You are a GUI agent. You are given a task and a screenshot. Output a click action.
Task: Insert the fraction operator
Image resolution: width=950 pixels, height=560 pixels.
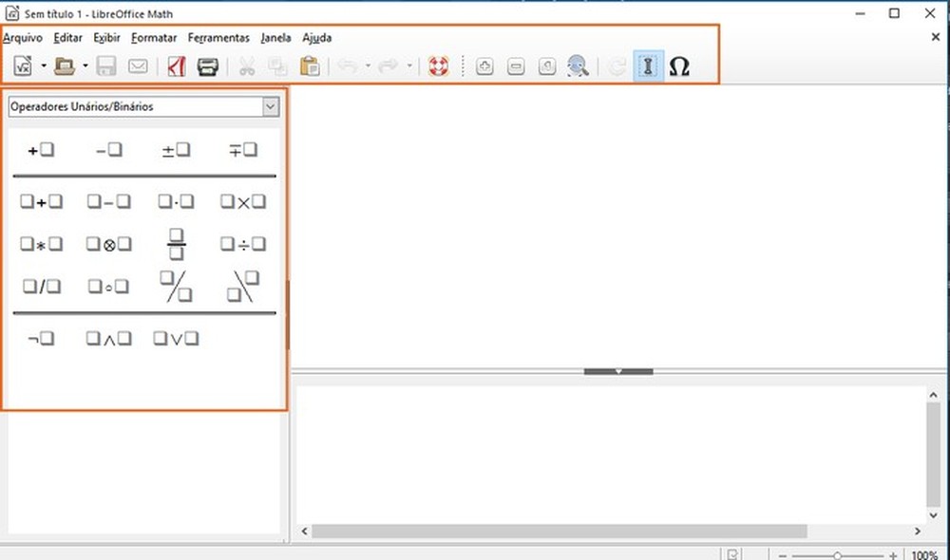point(175,244)
